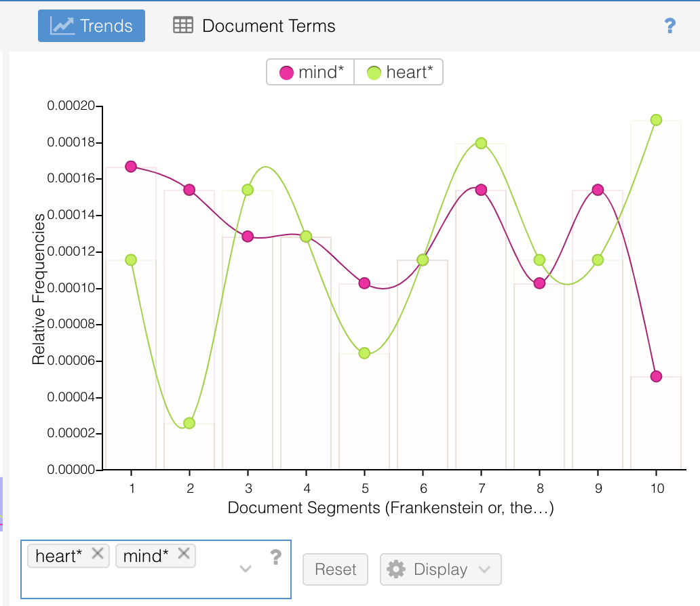Toggle heart* series in the legend
Viewport: 700px width, 606px height.
[399, 72]
